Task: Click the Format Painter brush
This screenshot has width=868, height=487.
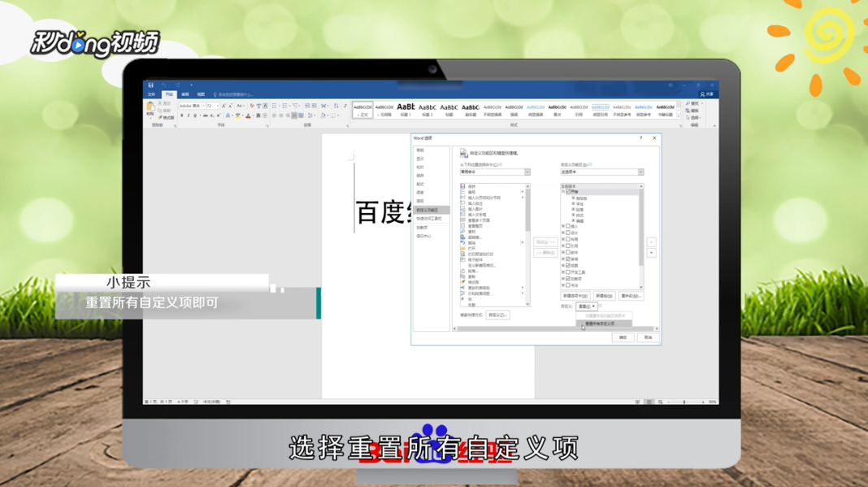Action: (x=160, y=118)
